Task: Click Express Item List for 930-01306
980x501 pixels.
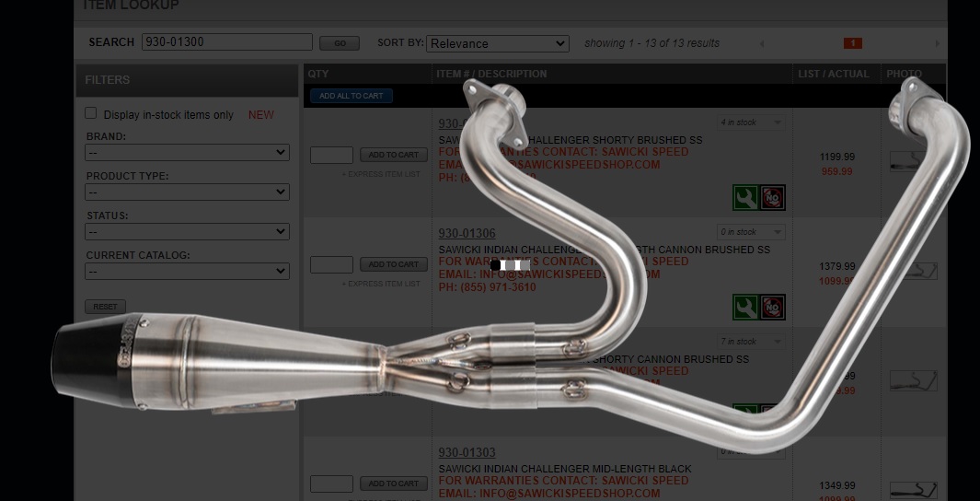Action: [x=381, y=284]
